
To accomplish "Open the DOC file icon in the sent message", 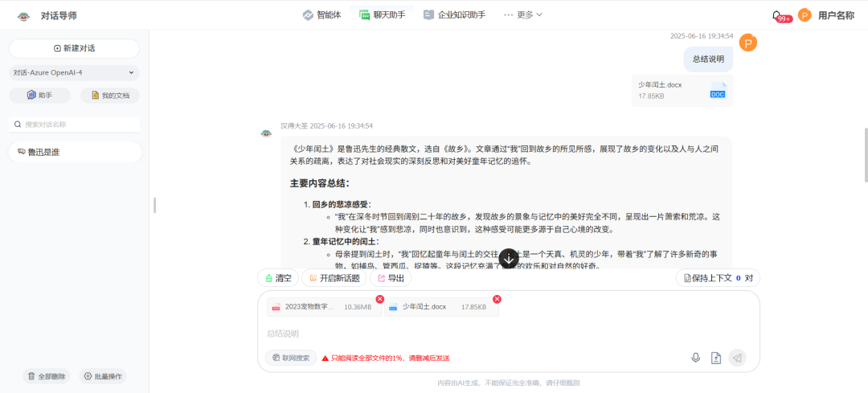I will pos(718,91).
